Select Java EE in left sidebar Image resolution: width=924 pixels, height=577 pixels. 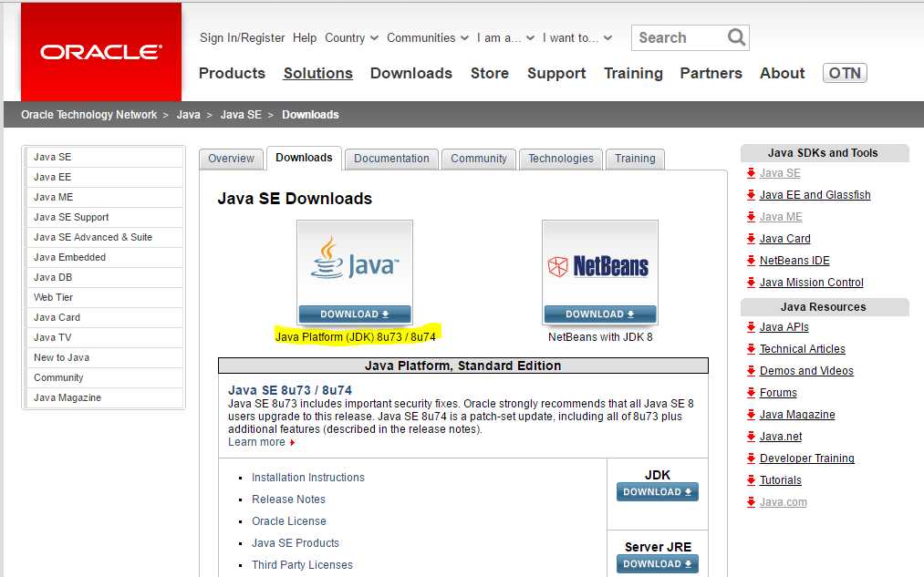105,177
